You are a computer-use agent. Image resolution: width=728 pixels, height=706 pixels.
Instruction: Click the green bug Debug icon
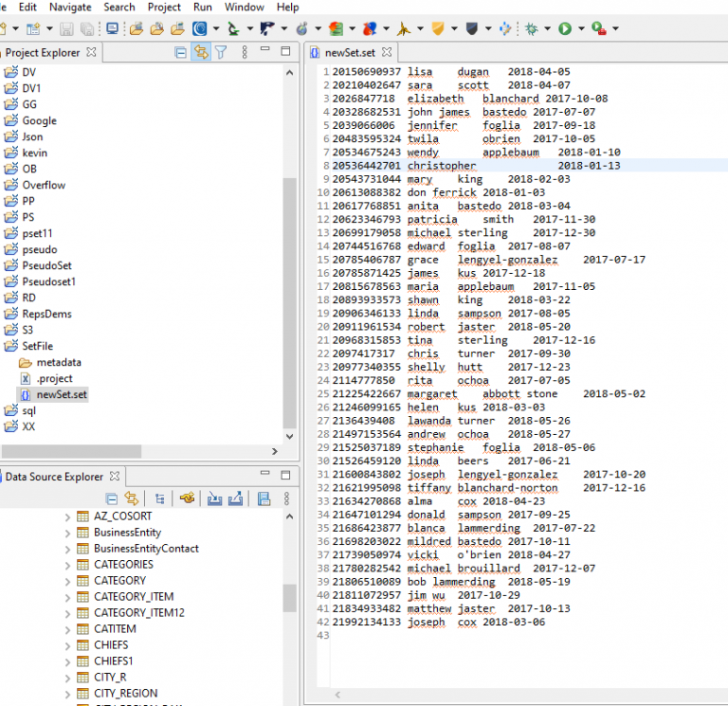point(531,28)
